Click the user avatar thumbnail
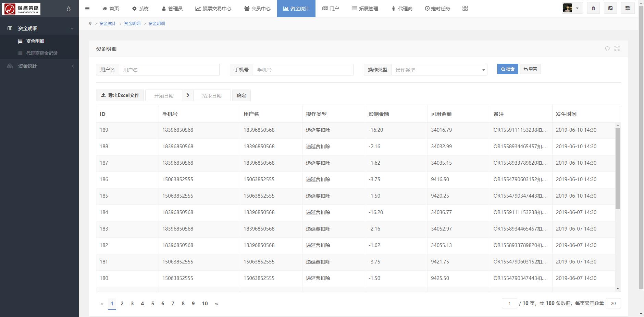The width and height of the screenshot is (644, 317). click(568, 8)
